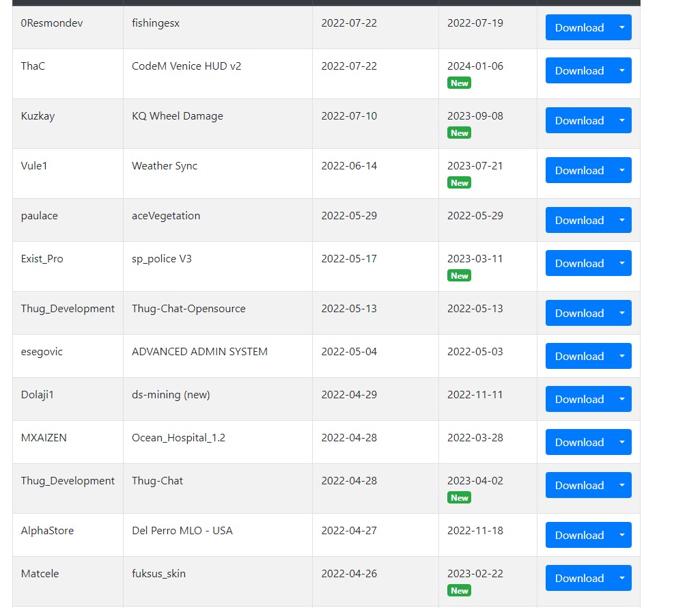
Task: Click the sp_police V3 resource name
Action: [162, 259]
